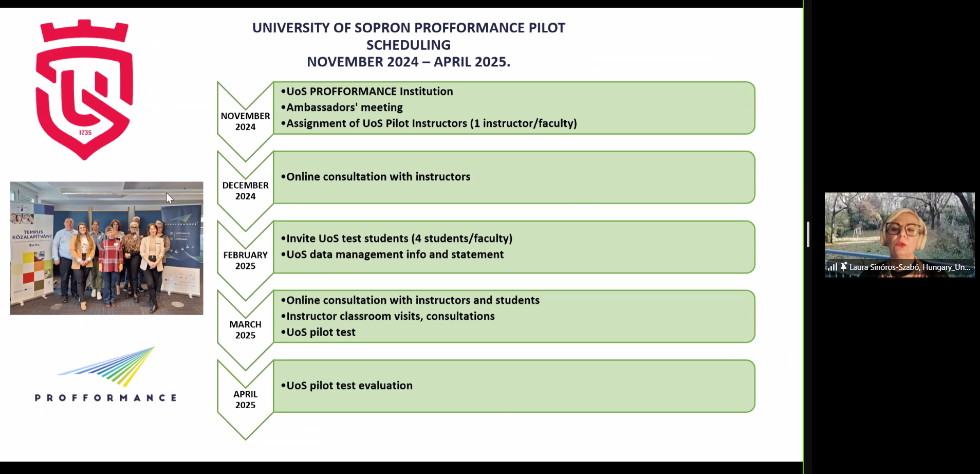Click the PROFFORMANCE rainbow logo
This screenshot has height=474, width=980.
[x=106, y=374]
